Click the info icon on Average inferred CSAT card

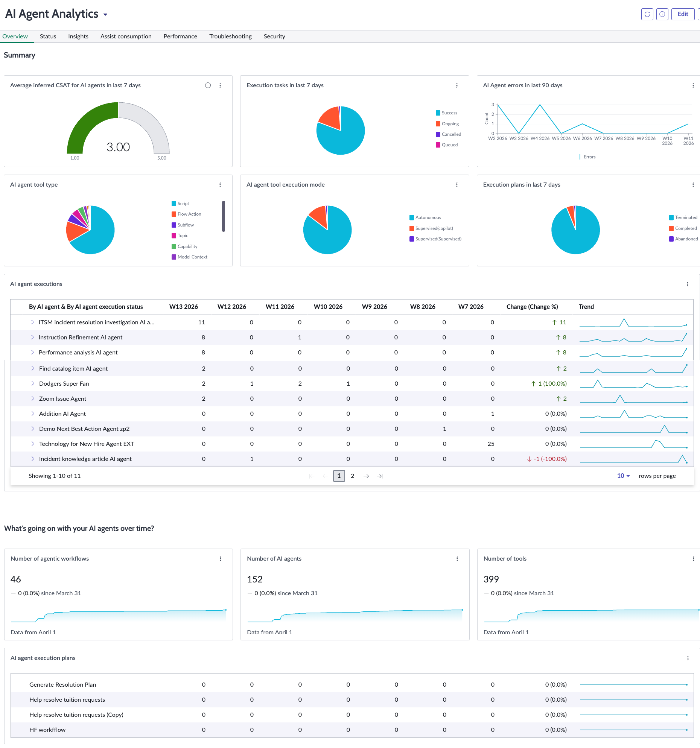click(208, 85)
